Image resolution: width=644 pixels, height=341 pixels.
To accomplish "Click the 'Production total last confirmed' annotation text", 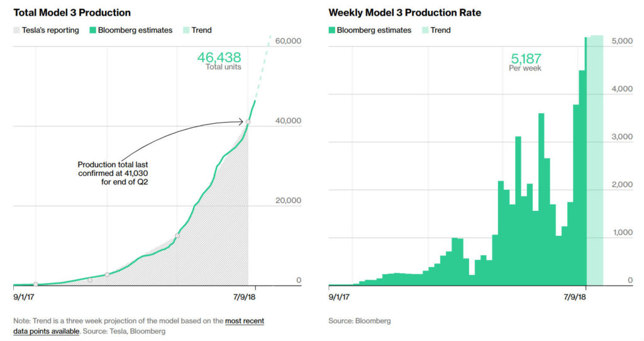I will point(113,173).
